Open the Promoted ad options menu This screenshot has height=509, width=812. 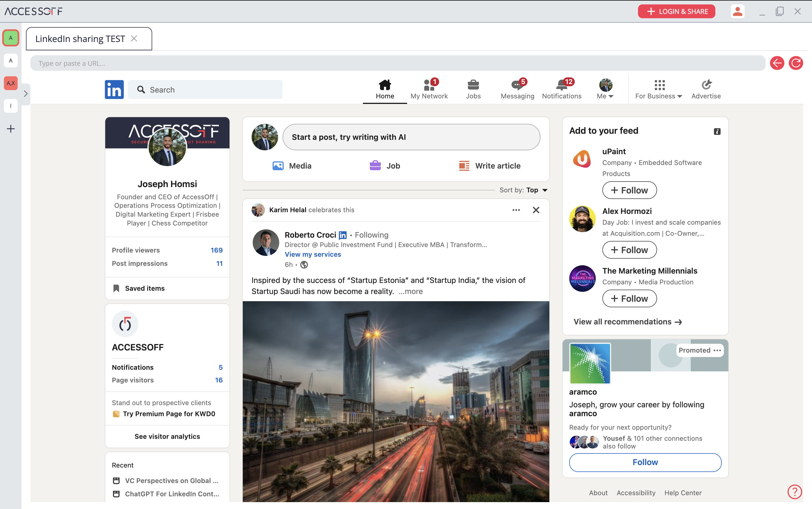click(717, 350)
